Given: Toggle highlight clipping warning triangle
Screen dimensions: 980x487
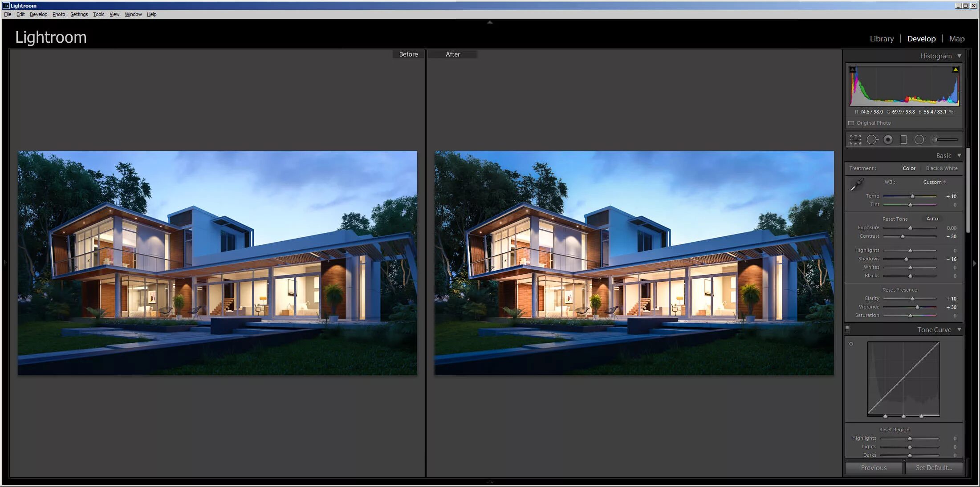Looking at the screenshot, I should [955, 69].
